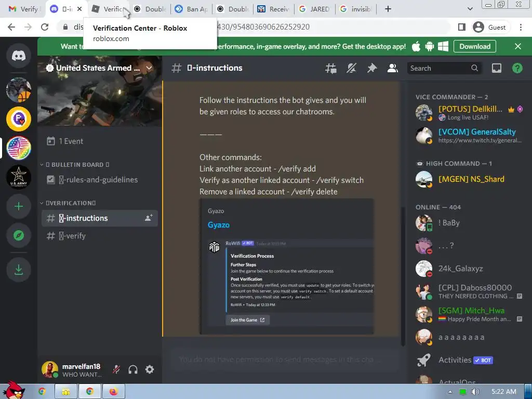The image size is (532, 399).
Task: Open the tab search dropdown arrow
Action: click(x=470, y=9)
